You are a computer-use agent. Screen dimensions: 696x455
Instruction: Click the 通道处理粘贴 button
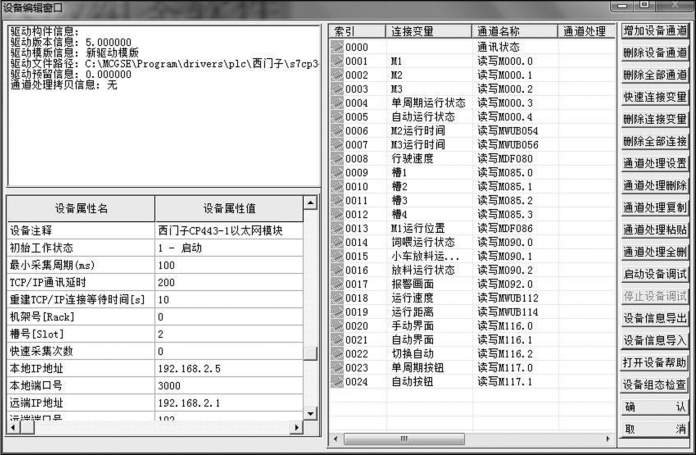[x=655, y=230]
